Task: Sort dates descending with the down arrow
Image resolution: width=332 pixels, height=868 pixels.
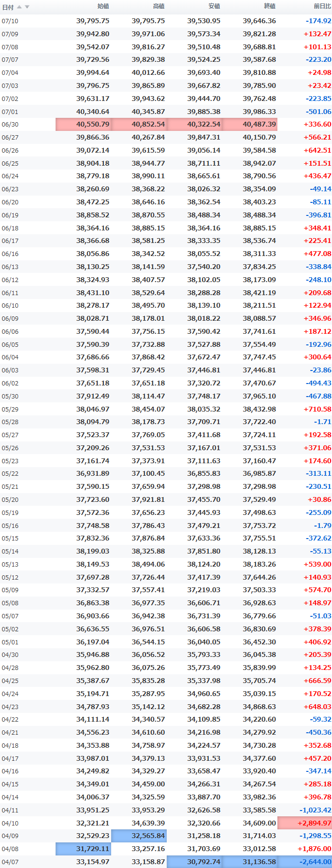Action: coord(27,7)
